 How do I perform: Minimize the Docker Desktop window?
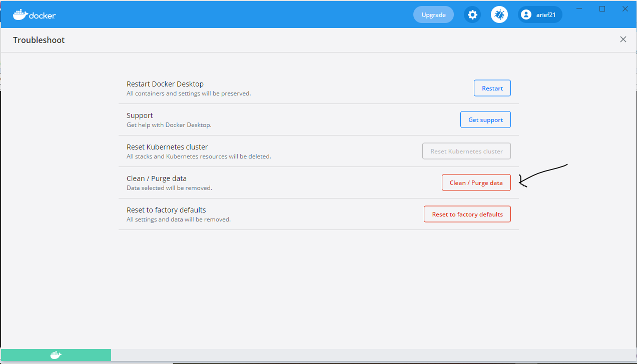(x=580, y=8)
